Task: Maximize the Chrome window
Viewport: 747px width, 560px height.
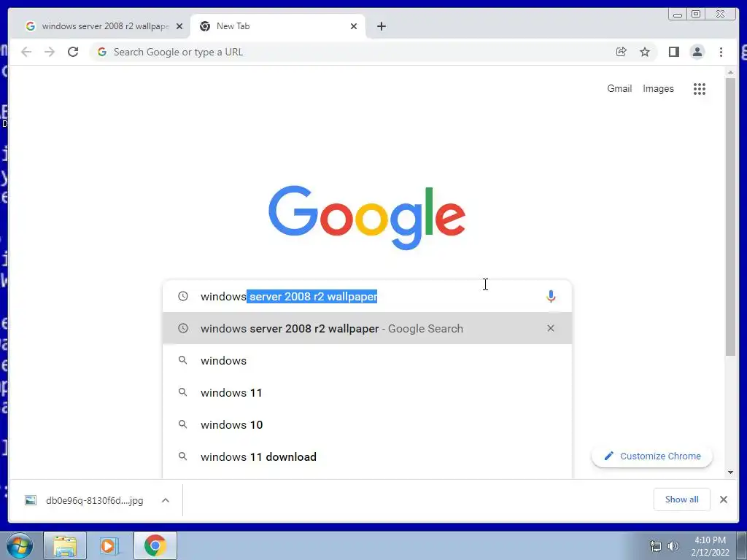Action: (696, 14)
